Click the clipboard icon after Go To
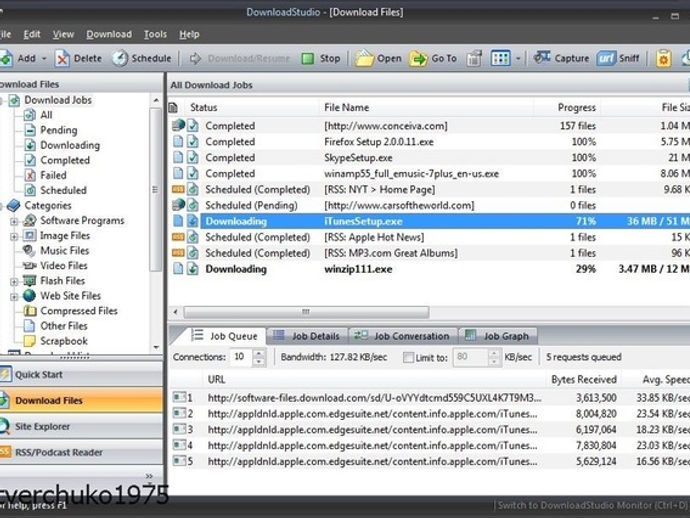690x518 pixels. point(474,58)
